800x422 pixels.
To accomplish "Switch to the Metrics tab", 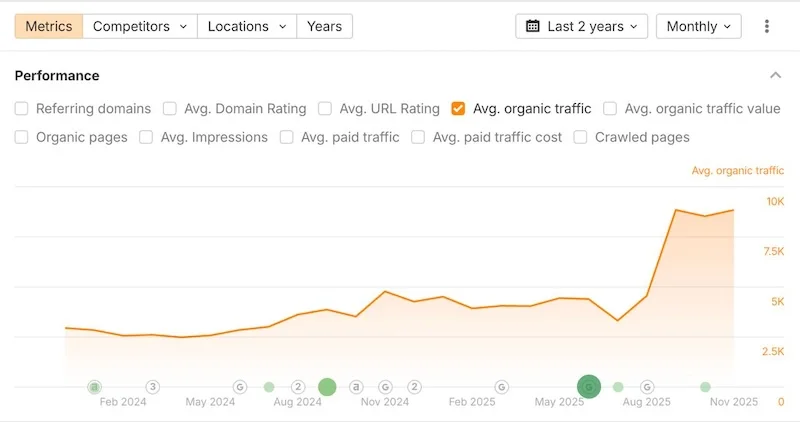I will (48, 26).
